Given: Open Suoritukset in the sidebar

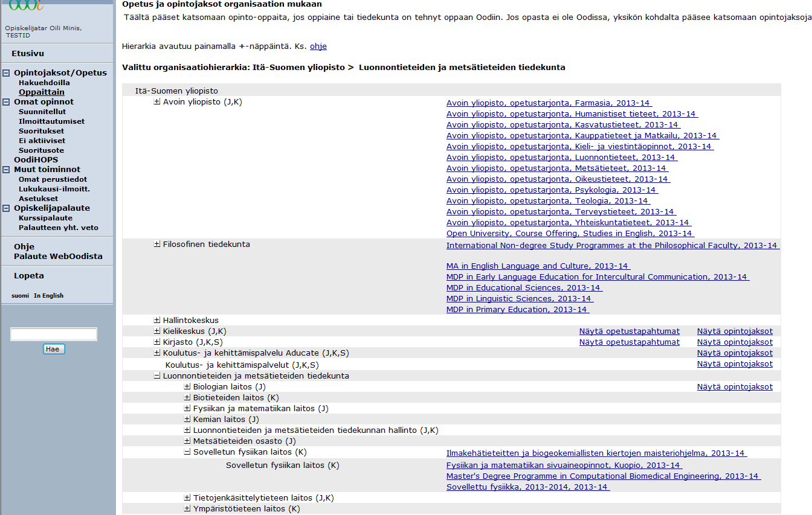Looking at the screenshot, I should click(x=42, y=131).
